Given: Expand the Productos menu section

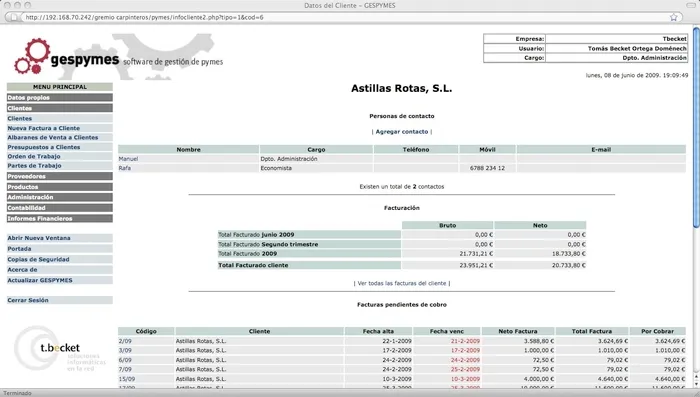Looking at the screenshot, I should point(59,187).
